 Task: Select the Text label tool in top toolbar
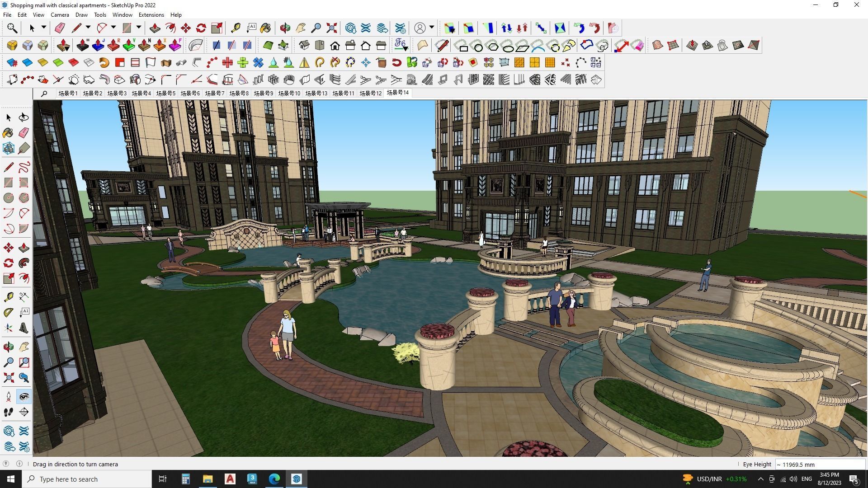(x=251, y=28)
